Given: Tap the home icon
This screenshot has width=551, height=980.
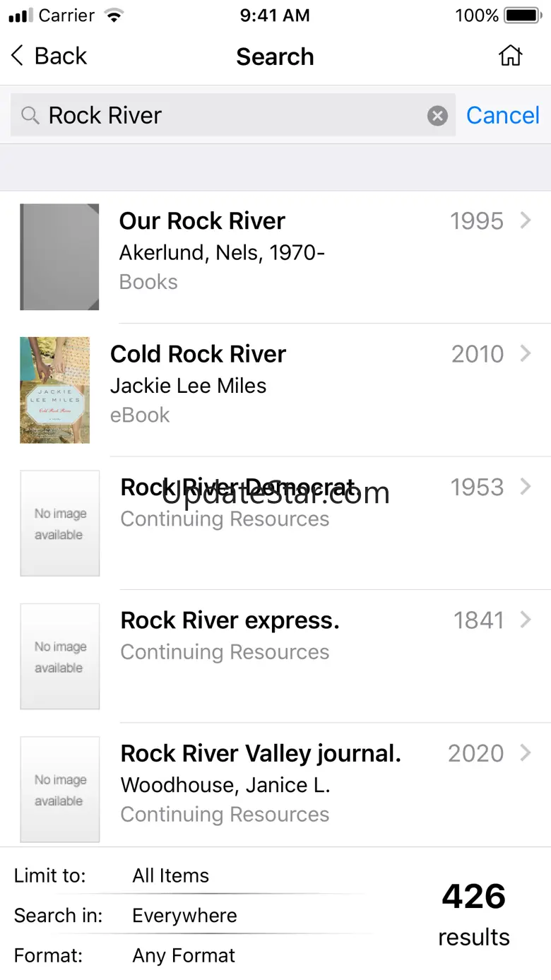Looking at the screenshot, I should click(510, 56).
